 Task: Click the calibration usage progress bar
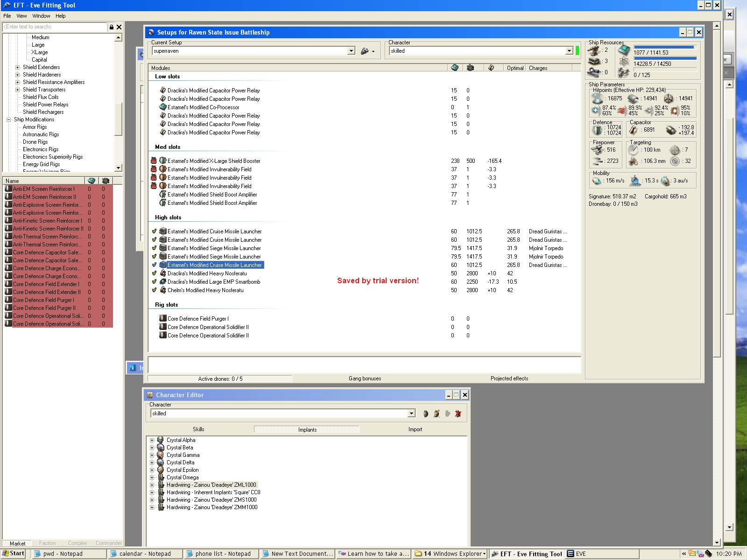click(x=665, y=70)
